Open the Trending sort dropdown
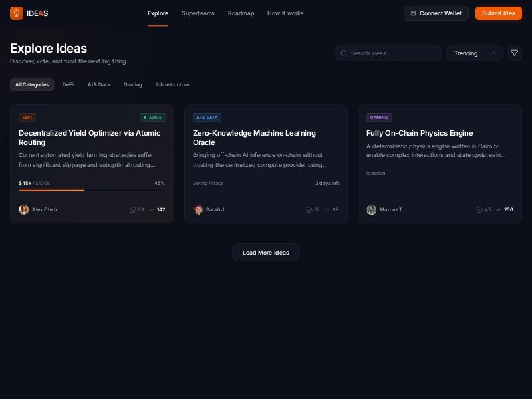 coord(475,53)
